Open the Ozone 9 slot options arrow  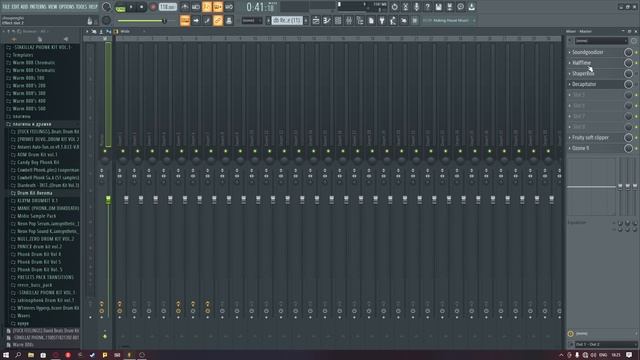(570, 148)
